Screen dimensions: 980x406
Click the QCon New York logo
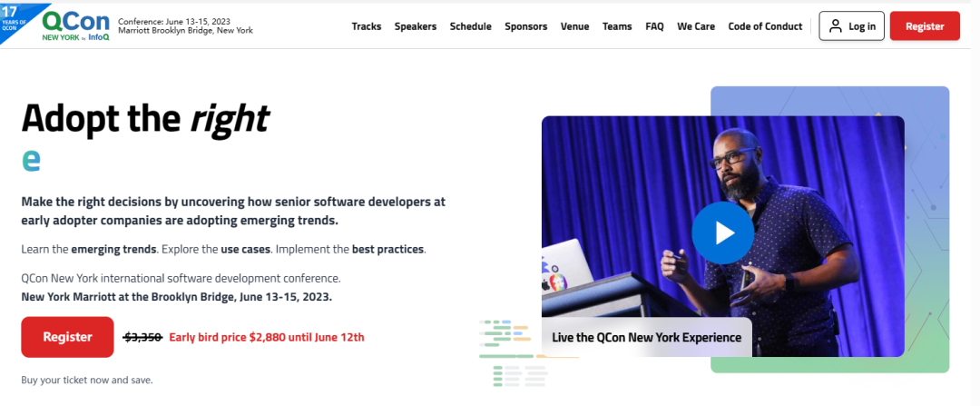75,26
